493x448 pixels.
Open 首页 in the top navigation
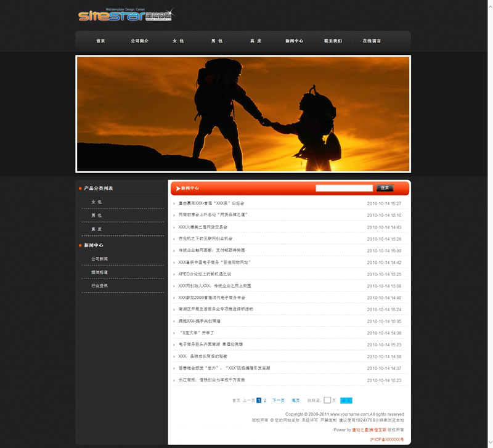100,41
